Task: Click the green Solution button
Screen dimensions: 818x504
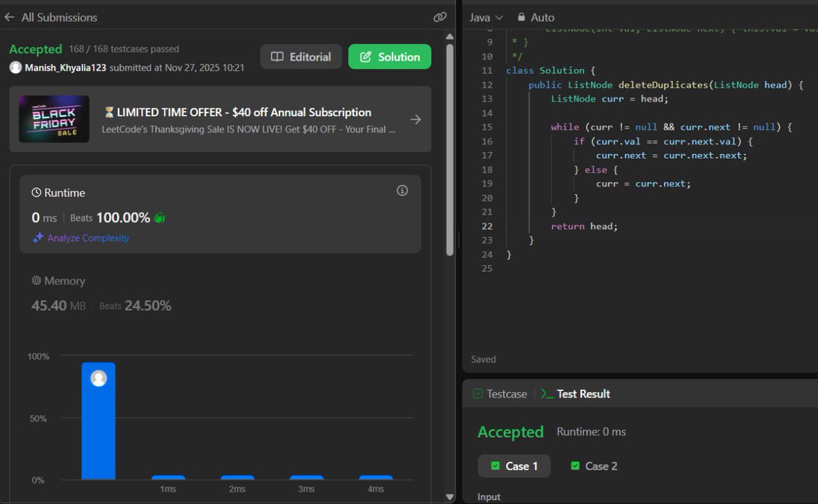Action: tap(389, 57)
